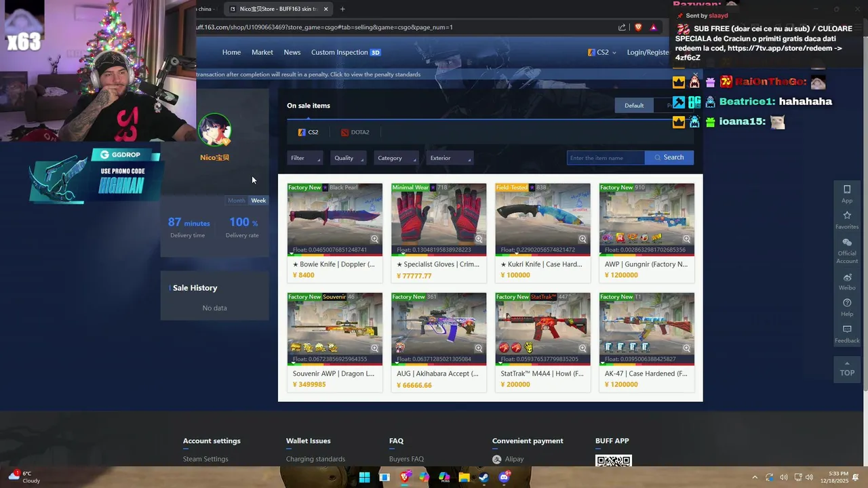Open Custom Inspection 3D page

346,52
